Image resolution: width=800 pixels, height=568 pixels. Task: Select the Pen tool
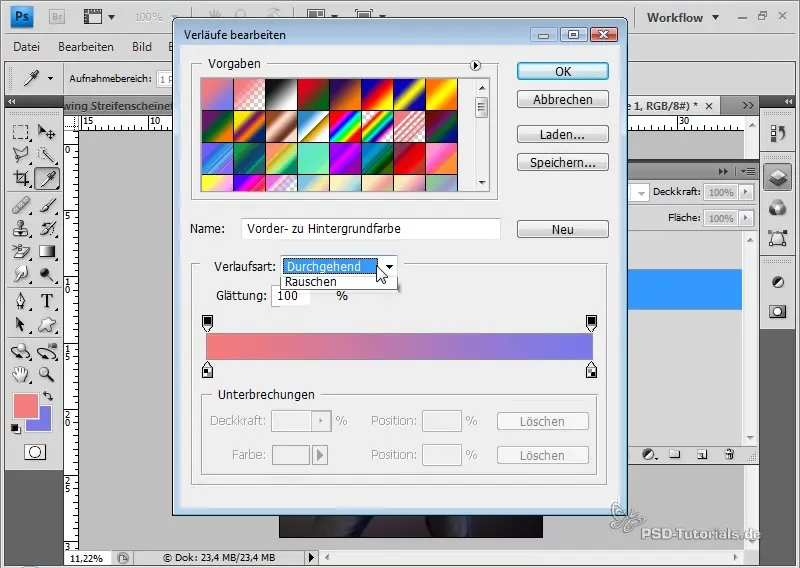pos(20,301)
